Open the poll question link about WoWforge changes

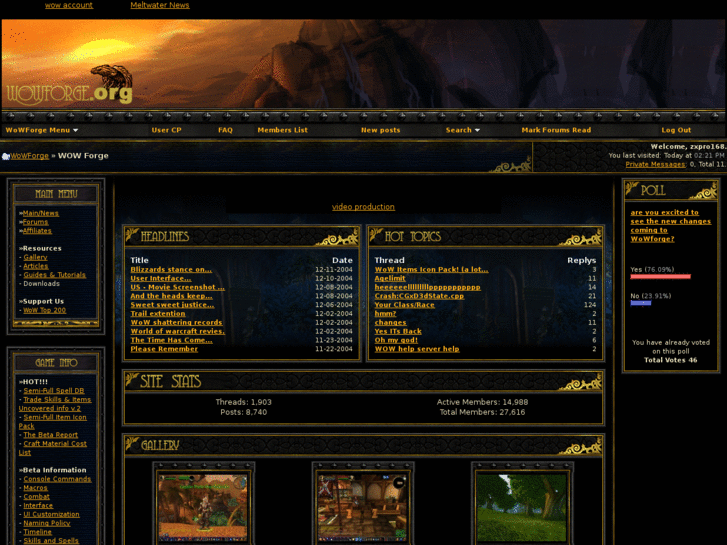pos(670,225)
